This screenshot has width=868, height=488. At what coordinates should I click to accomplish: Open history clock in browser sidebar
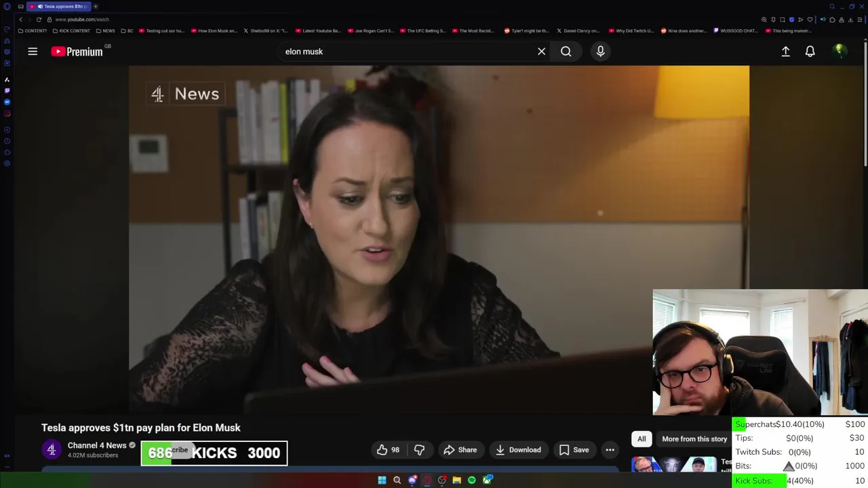7,141
